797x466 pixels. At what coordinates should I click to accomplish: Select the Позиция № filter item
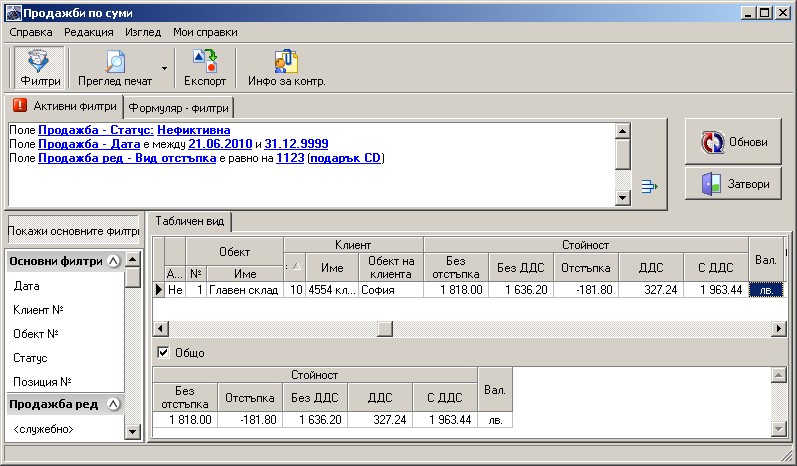click(x=42, y=382)
